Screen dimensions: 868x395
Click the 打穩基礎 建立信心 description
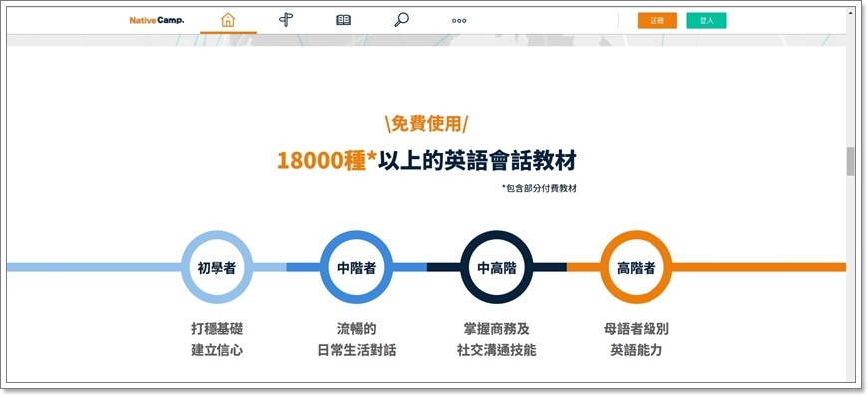coord(217,340)
